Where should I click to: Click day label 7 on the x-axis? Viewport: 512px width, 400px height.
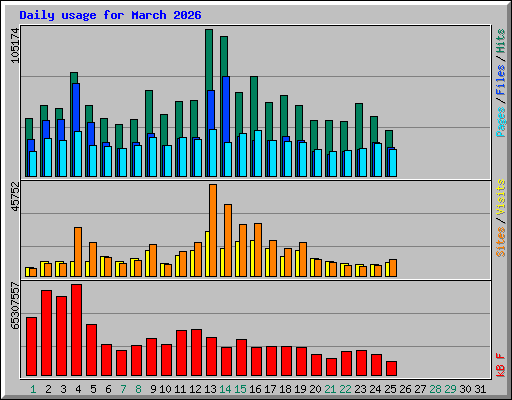pos(123,389)
